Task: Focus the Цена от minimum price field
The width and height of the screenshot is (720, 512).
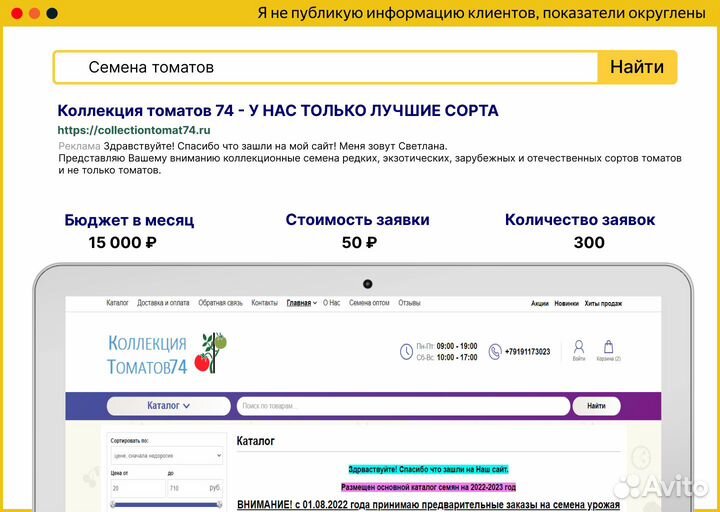Action: [137, 488]
